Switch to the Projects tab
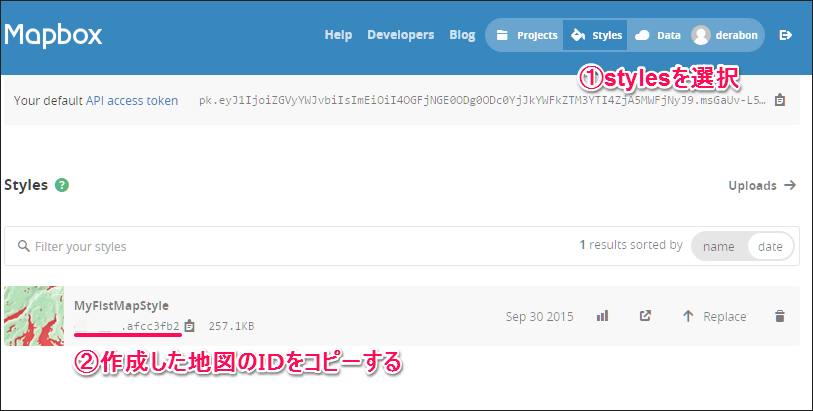The width and height of the screenshot is (813, 411). [526, 35]
